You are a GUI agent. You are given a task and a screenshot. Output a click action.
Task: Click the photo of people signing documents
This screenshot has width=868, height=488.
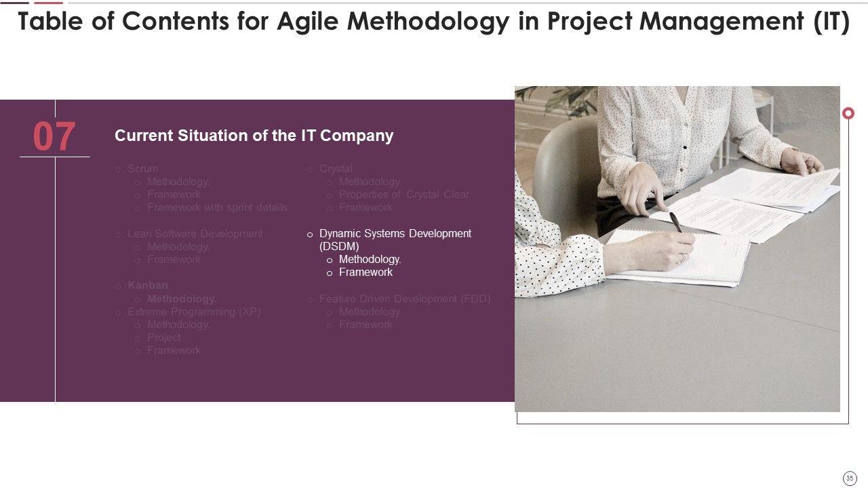pos(677,248)
